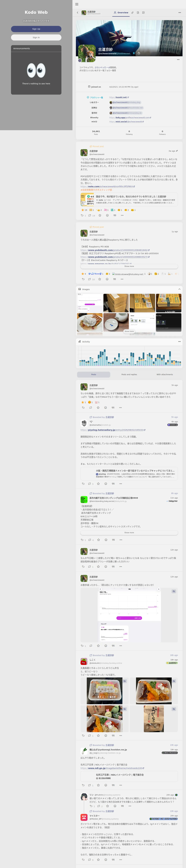Quote the Raspberry Pi pinned post
This screenshot has height=868, width=186.
114,279
